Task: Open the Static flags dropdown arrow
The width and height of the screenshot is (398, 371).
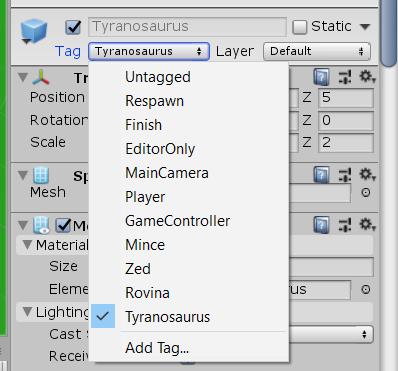Action: pos(365,26)
